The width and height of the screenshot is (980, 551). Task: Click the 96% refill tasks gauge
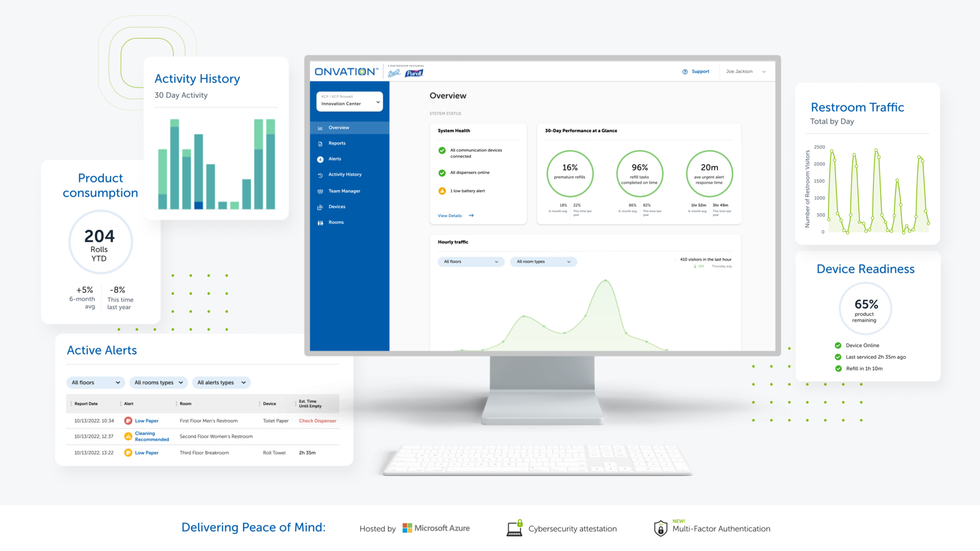639,174
